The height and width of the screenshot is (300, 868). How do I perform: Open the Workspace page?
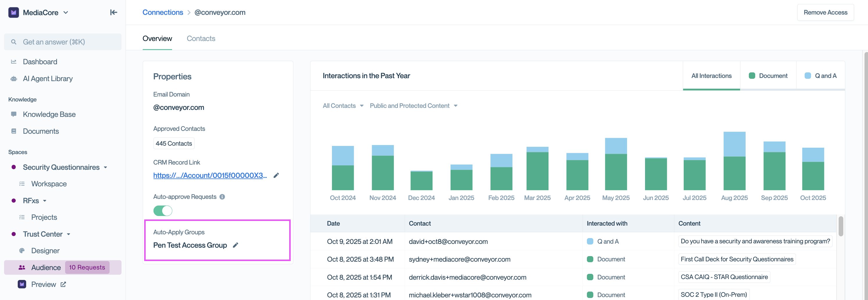tap(49, 184)
